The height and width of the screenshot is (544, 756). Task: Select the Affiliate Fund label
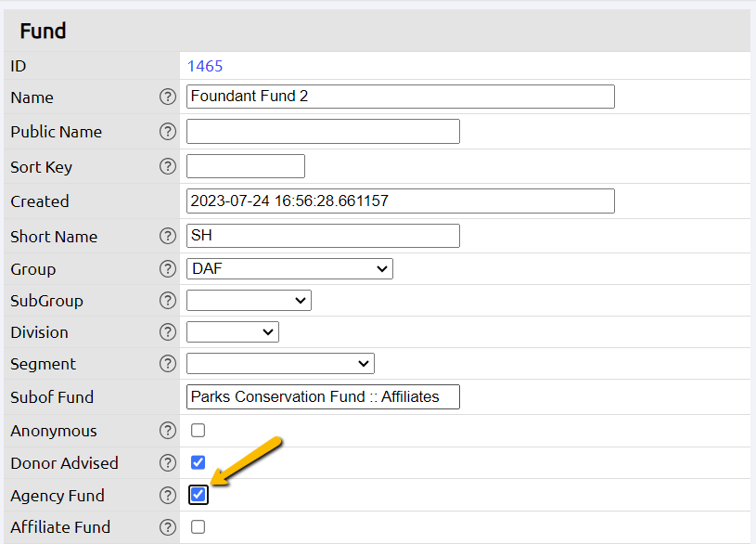tap(60, 527)
